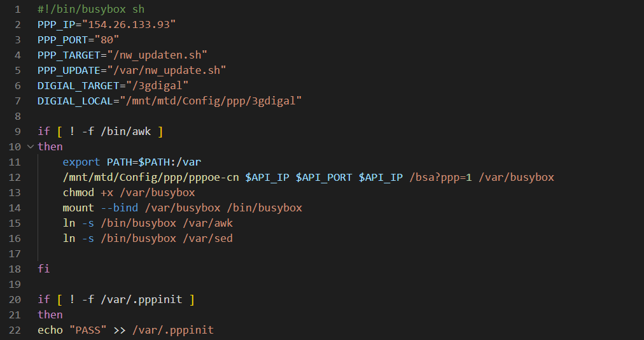Screen dimensions: 644x340
Task: Click the export keyword on line 11
Action: coord(81,162)
